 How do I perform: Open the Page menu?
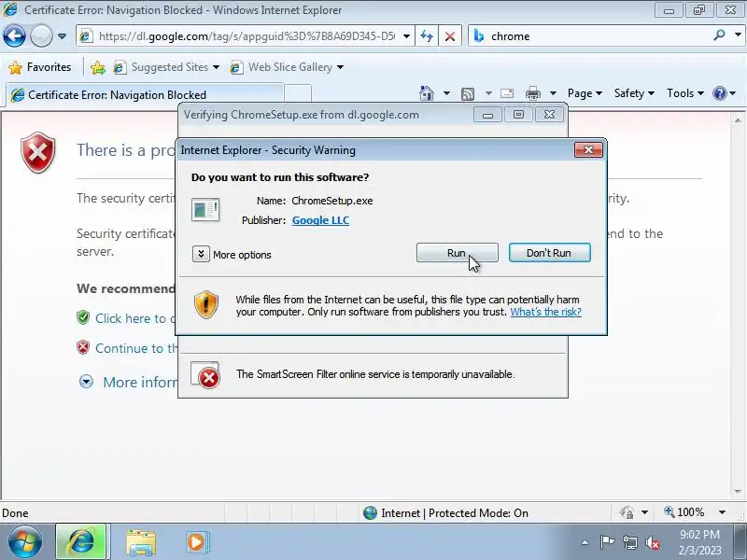click(585, 93)
